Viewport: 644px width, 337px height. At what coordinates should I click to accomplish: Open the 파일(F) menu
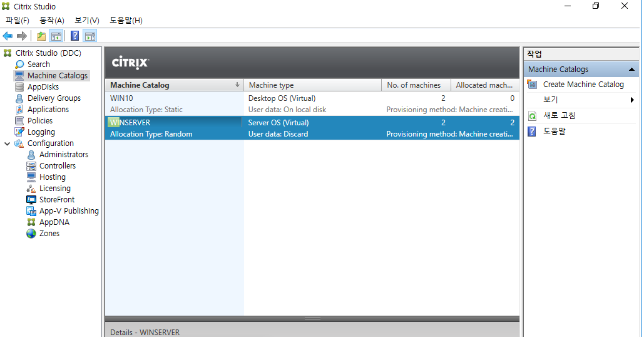point(18,21)
